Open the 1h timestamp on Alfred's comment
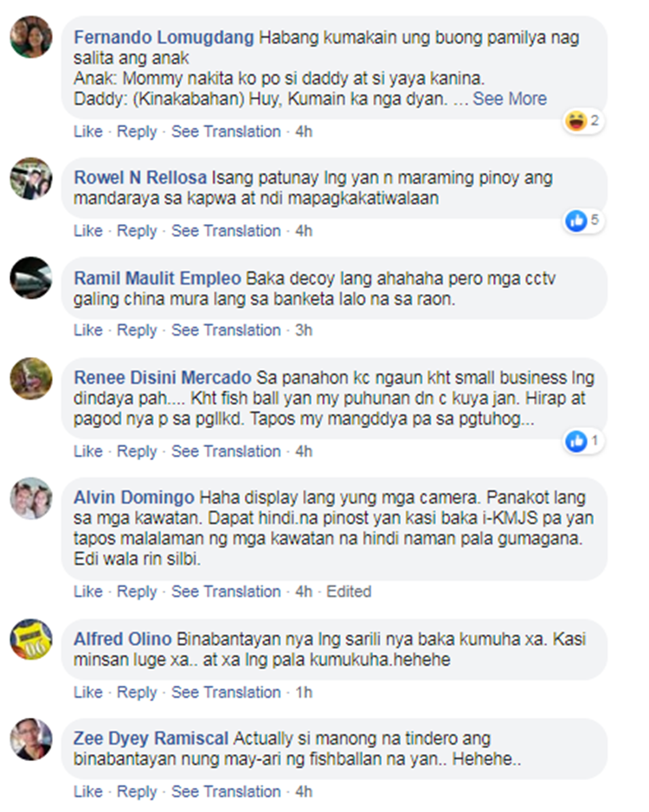 click(x=304, y=692)
